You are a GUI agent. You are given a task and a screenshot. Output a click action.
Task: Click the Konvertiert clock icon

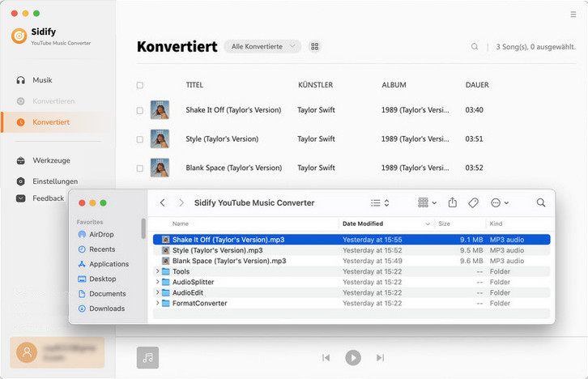20,122
